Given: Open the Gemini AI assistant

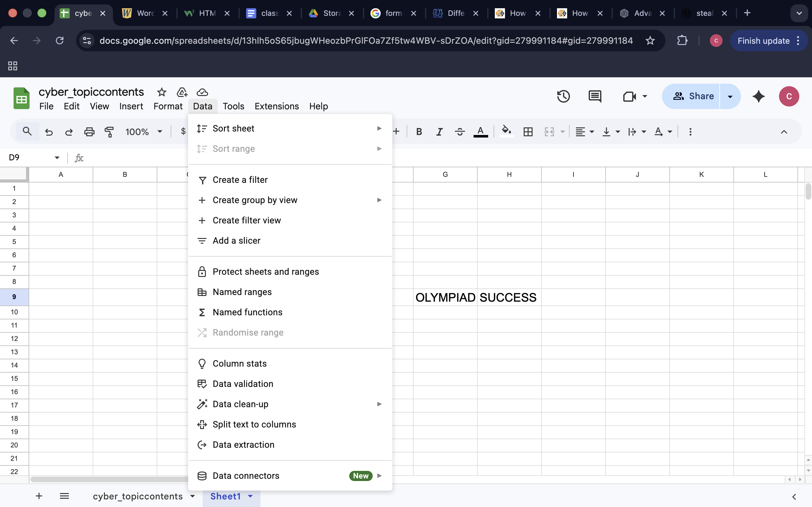Looking at the screenshot, I should tap(758, 96).
